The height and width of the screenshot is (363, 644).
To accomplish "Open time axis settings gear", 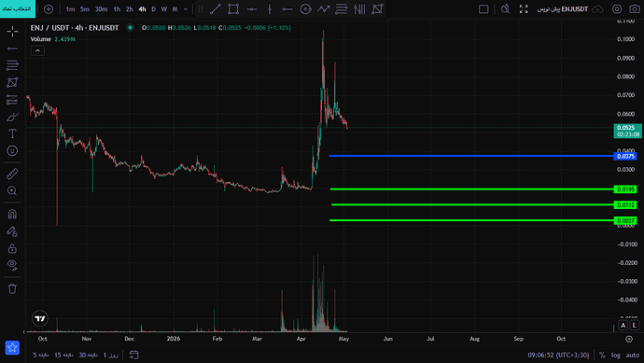I will click(x=629, y=339).
